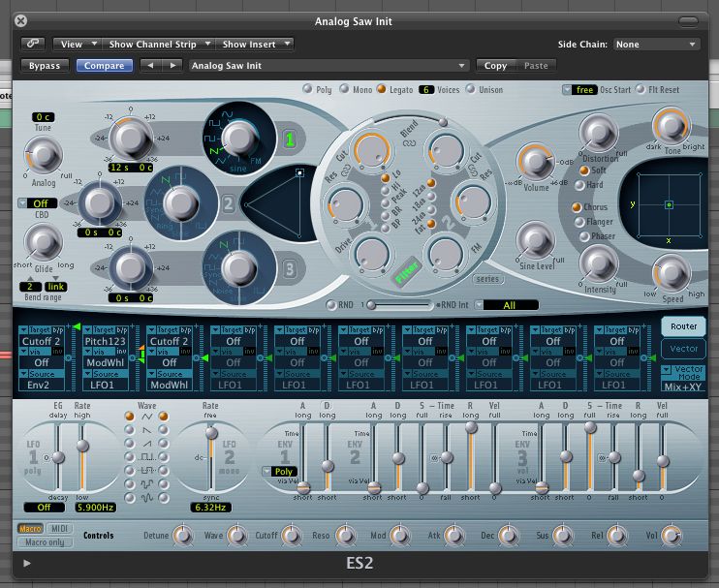The image size is (719, 588).
Task: Open Show Channel Strip dropdown
Action: coord(158,44)
